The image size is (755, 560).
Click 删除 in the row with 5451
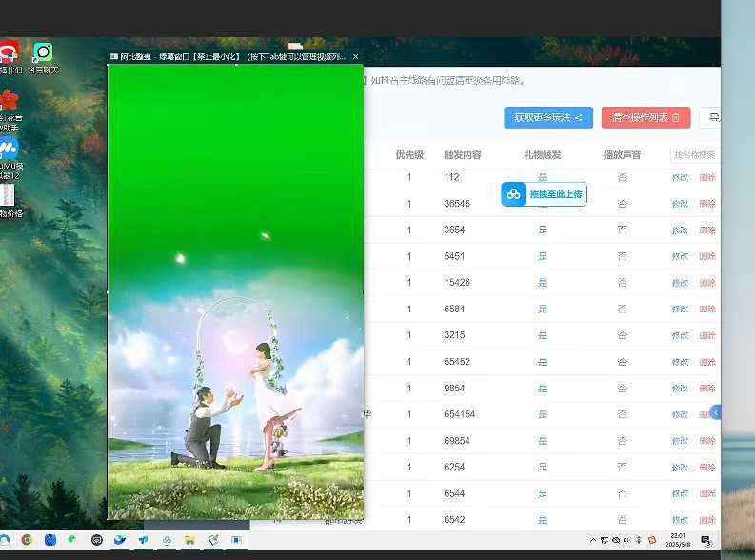coord(707,256)
